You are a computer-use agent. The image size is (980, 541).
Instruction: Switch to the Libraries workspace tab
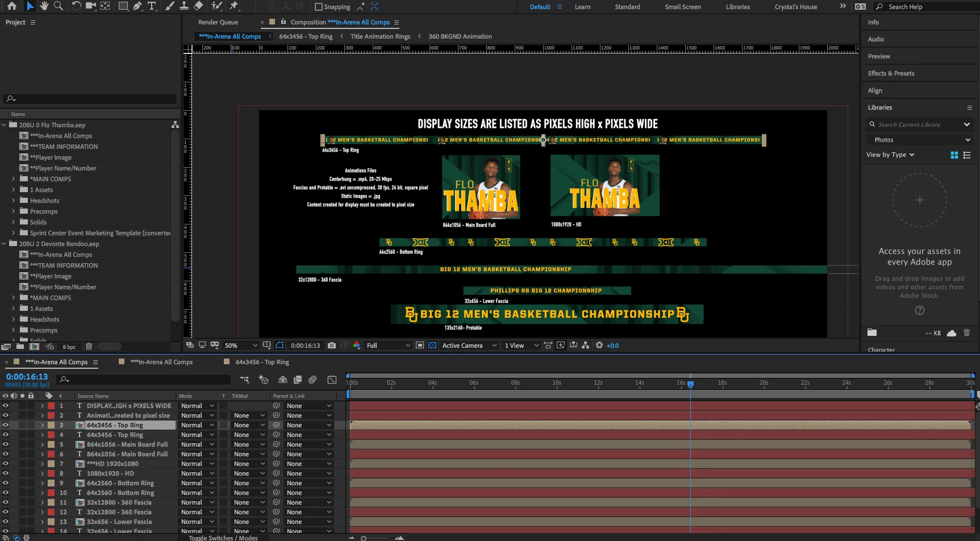[737, 7]
